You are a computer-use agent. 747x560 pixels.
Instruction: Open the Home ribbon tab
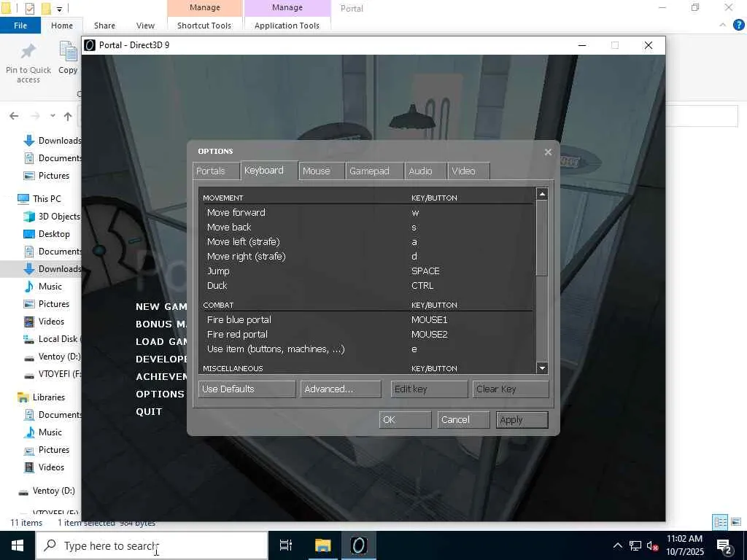click(62, 26)
